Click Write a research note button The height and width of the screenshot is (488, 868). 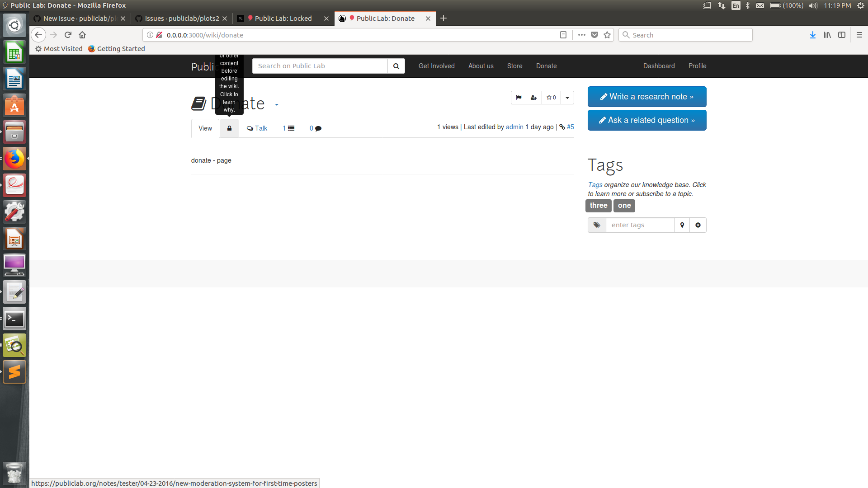[x=647, y=97]
